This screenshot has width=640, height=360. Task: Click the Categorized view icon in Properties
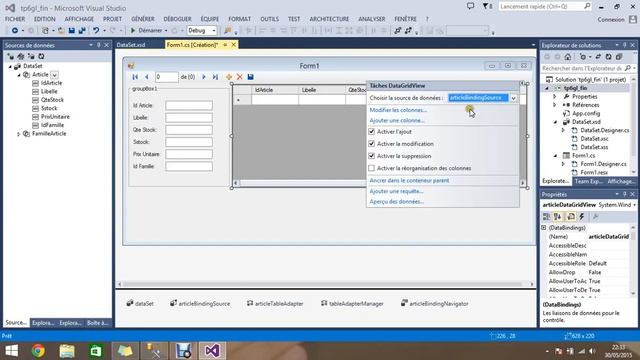(547, 217)
